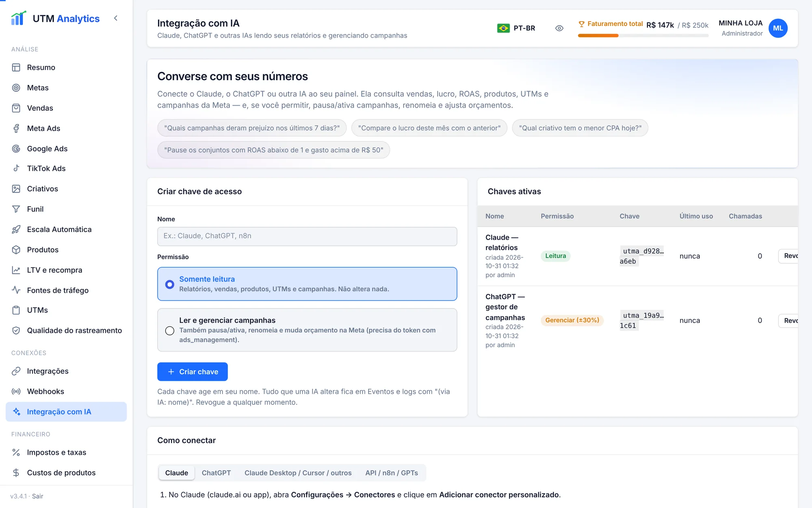Switch to the ChatGPT connection tab
This screenshot has height=508, width=812.
[x=216, y=473]
